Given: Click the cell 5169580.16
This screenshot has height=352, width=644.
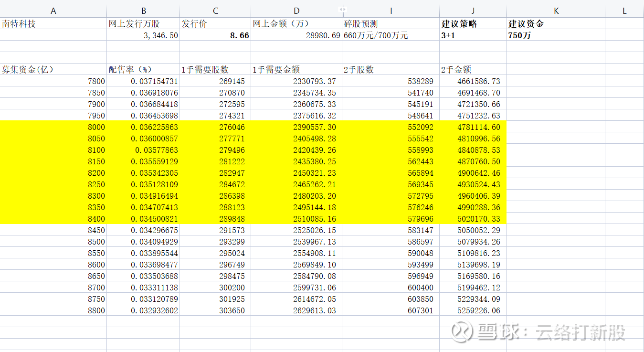Looking at the screenshot, I should click(x=473, y=276).
